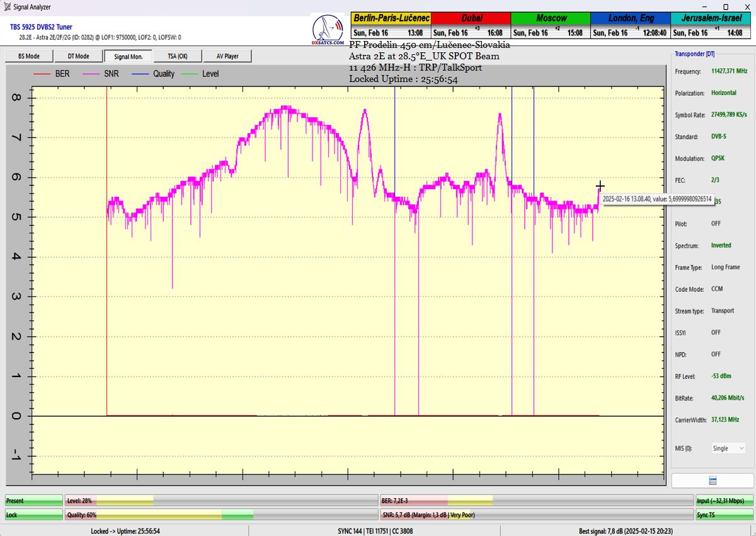Viewport: 756px width, 536px height.
Task: Click the list icon button below MIS
Action: tap(713, 481)
